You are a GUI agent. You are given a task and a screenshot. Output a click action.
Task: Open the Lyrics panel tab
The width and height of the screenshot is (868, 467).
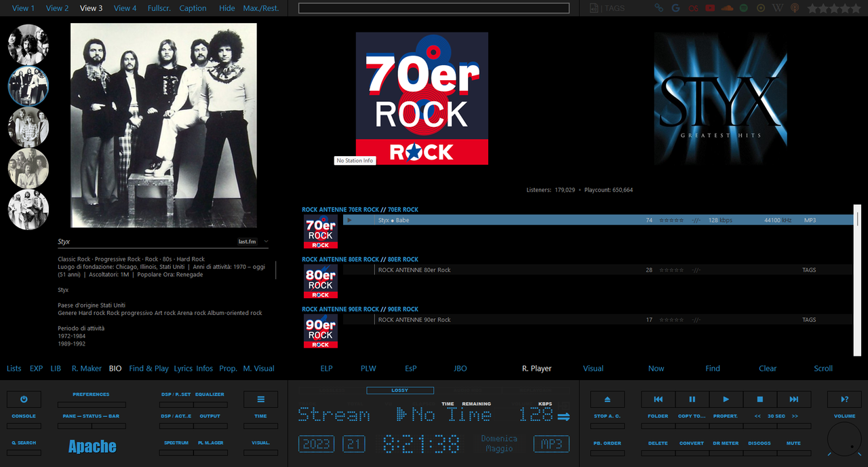183,369
